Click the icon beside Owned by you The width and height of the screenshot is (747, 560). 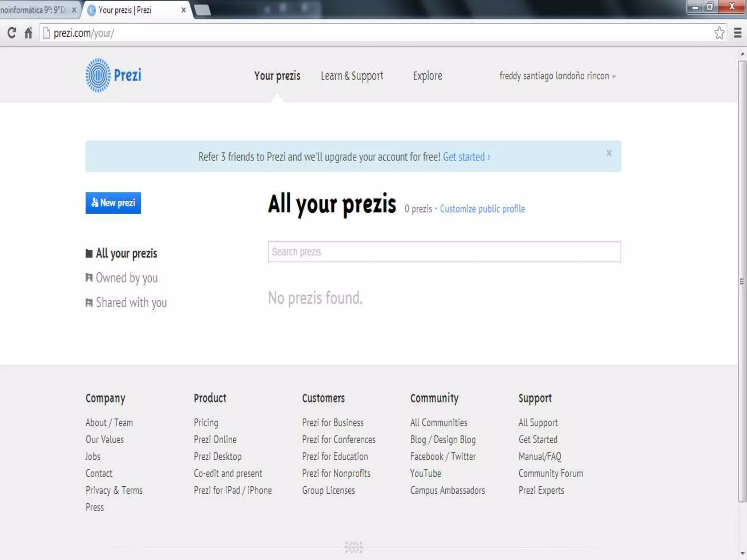coord(89,278)
